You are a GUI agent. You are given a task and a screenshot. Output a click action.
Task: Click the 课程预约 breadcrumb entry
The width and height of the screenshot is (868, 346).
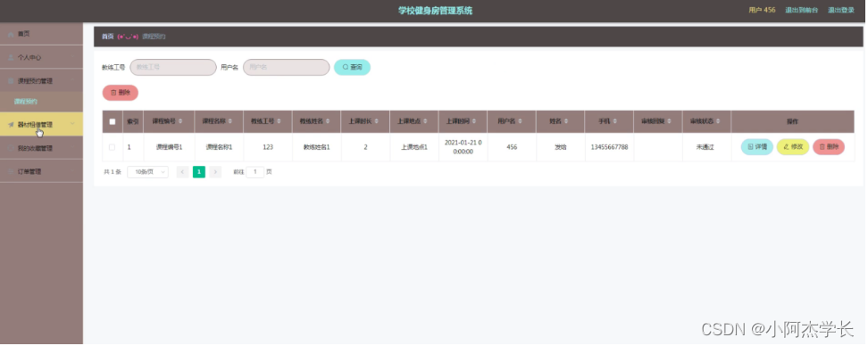154,37
